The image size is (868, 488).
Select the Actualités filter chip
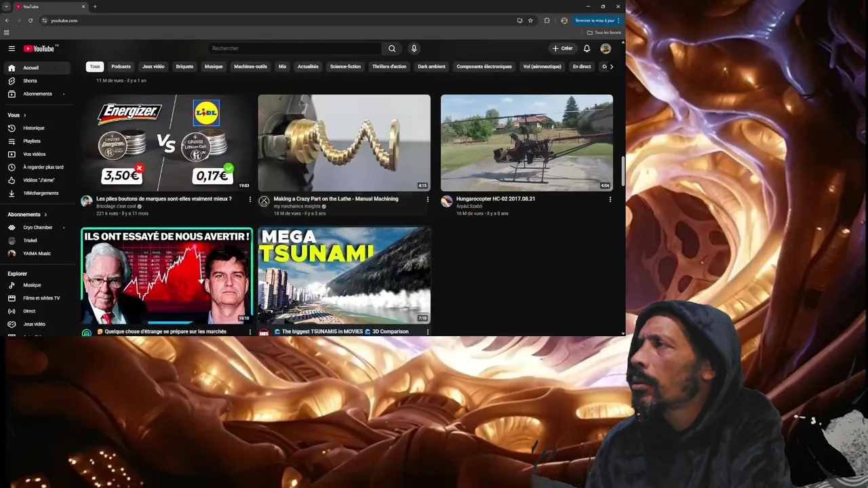click(x=308, y=66)
